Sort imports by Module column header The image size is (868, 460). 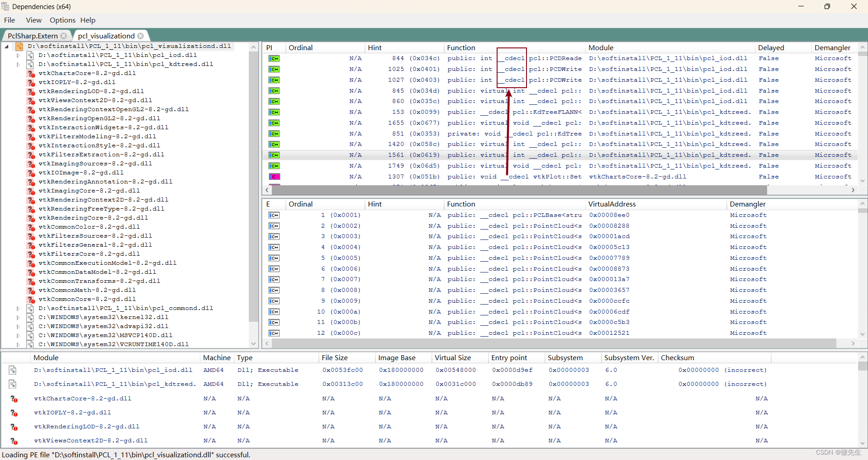pos(670,47)
